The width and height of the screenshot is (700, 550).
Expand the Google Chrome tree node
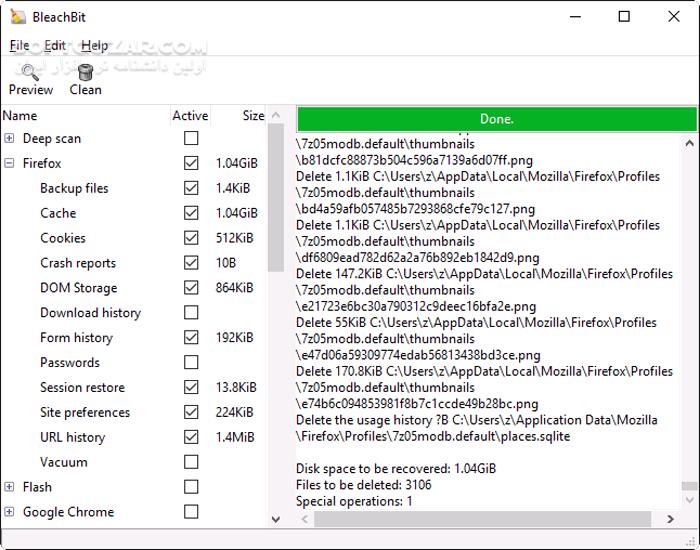tap(9, 512)
